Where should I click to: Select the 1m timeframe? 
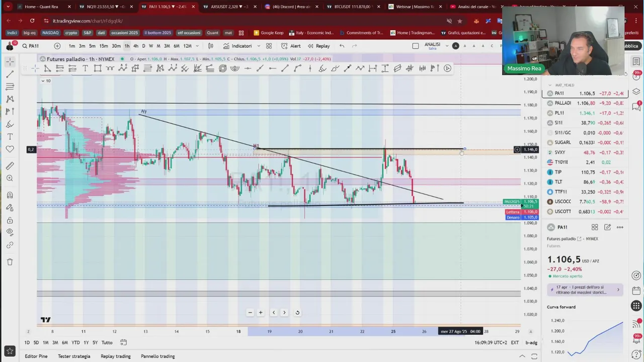pyautogui.click(x=72, y=46)
